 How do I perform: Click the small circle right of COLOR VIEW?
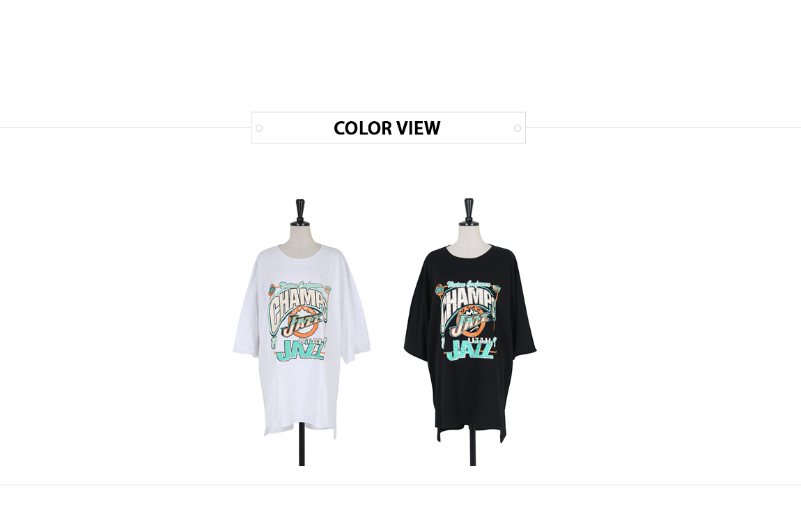pos(518,128)
